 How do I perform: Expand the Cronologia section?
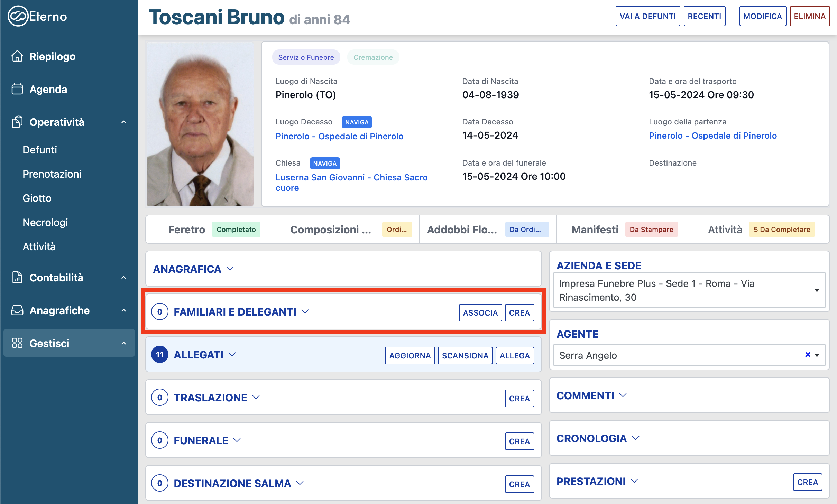[x=598, y=438]
